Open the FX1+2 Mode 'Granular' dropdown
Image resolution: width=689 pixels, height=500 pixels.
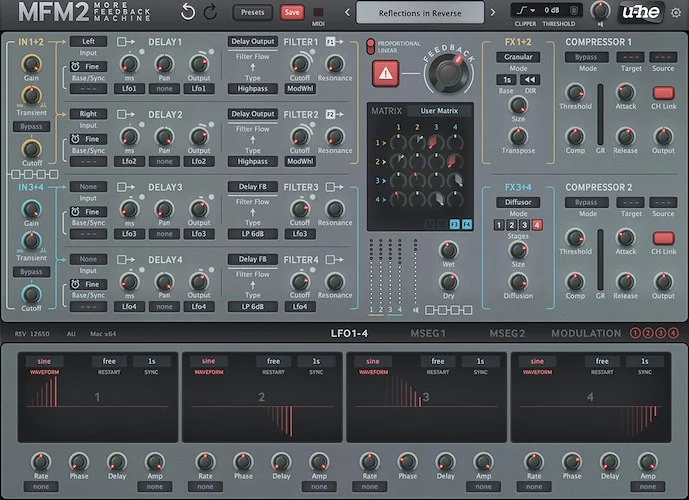pos(518,57)
